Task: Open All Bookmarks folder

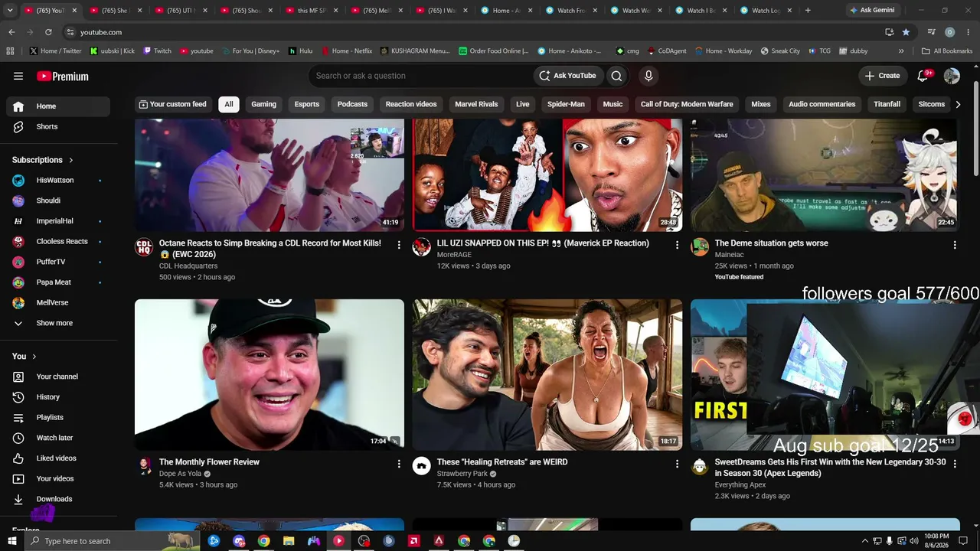Action: pyautogui.click(x=947, y=51)
